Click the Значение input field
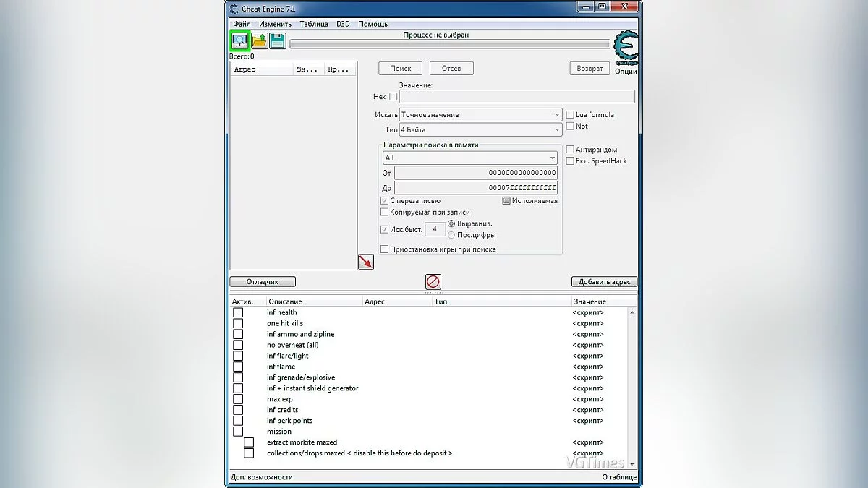The height and width of the screenshot is (488, 868). pyautogui.click(x=517, y=96)
